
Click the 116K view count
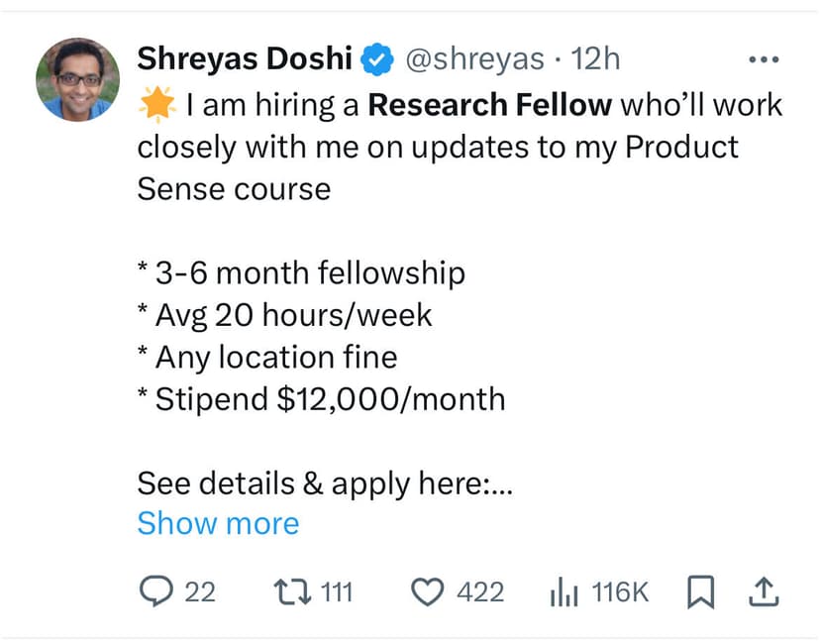coord(620,592)
